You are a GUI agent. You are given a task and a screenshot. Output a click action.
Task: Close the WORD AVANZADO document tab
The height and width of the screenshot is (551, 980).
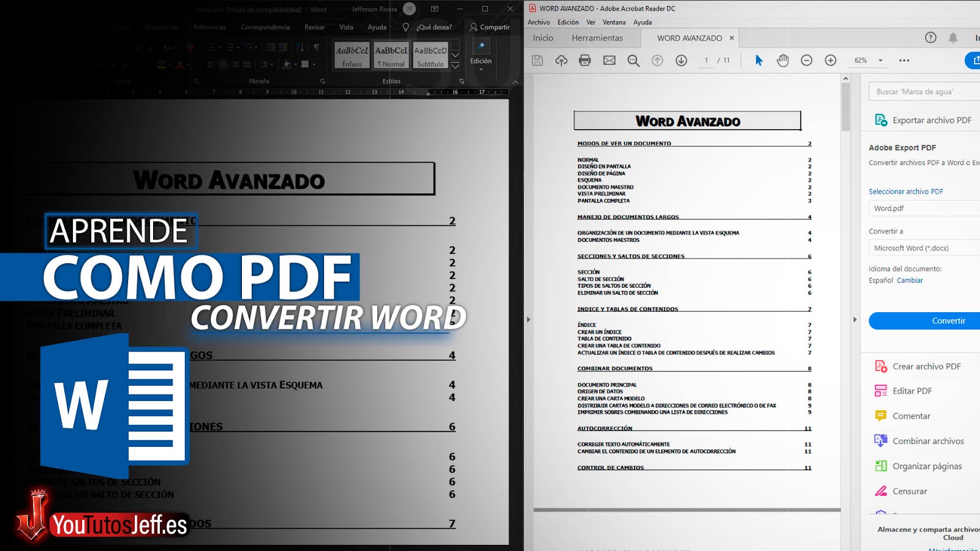coord(731,38)
